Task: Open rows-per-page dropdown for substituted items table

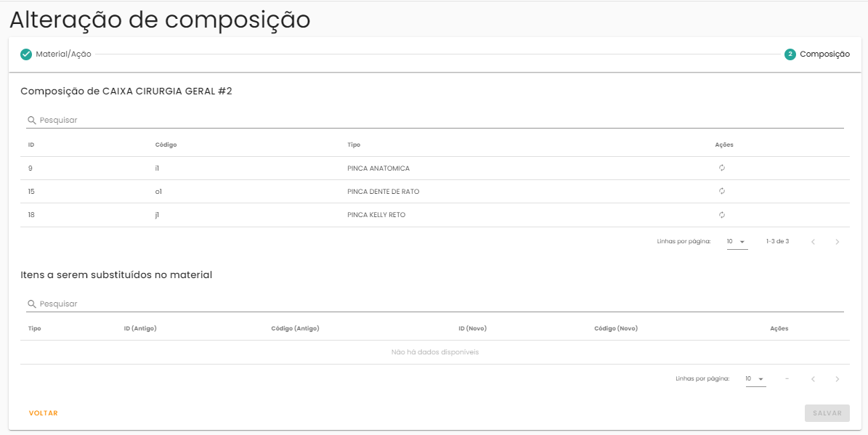Action: pyautogui.click(x=755, y=379)
